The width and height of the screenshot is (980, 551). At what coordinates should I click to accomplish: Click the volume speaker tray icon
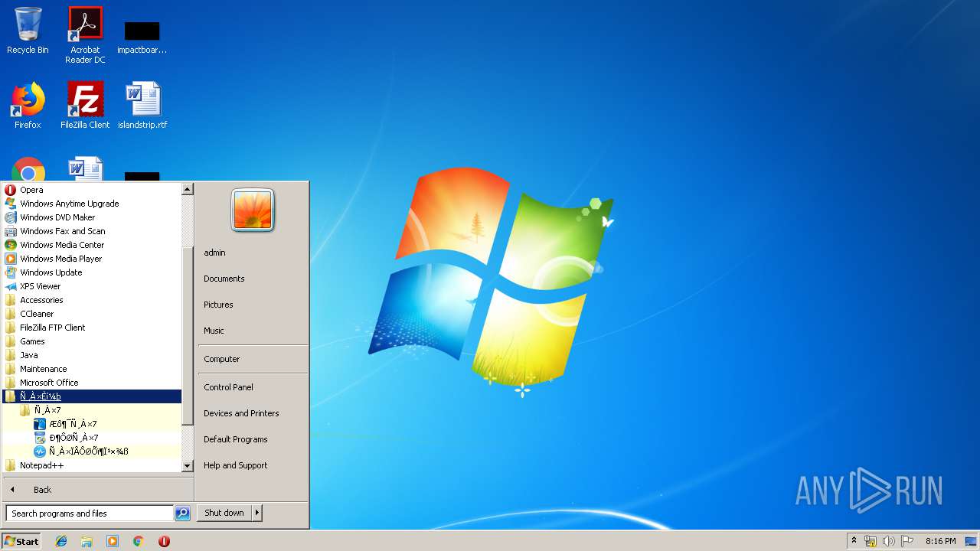889,541
